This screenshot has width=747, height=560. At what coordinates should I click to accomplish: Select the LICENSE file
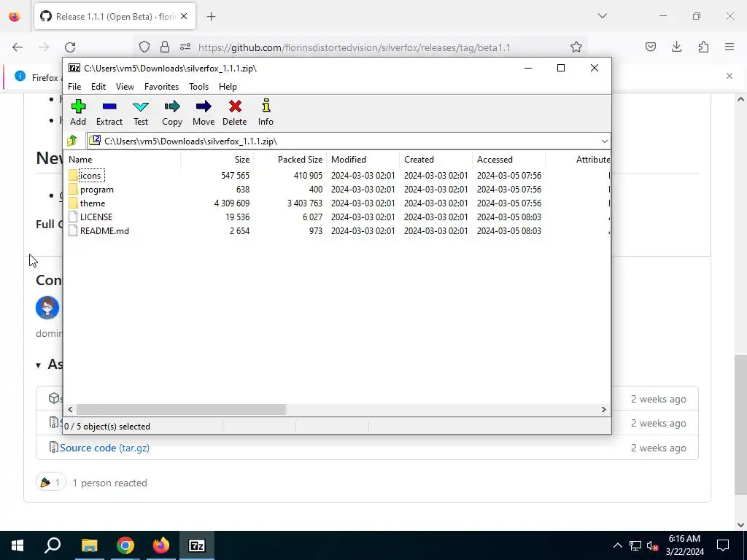pyautogui.click(x=96, y=217)
